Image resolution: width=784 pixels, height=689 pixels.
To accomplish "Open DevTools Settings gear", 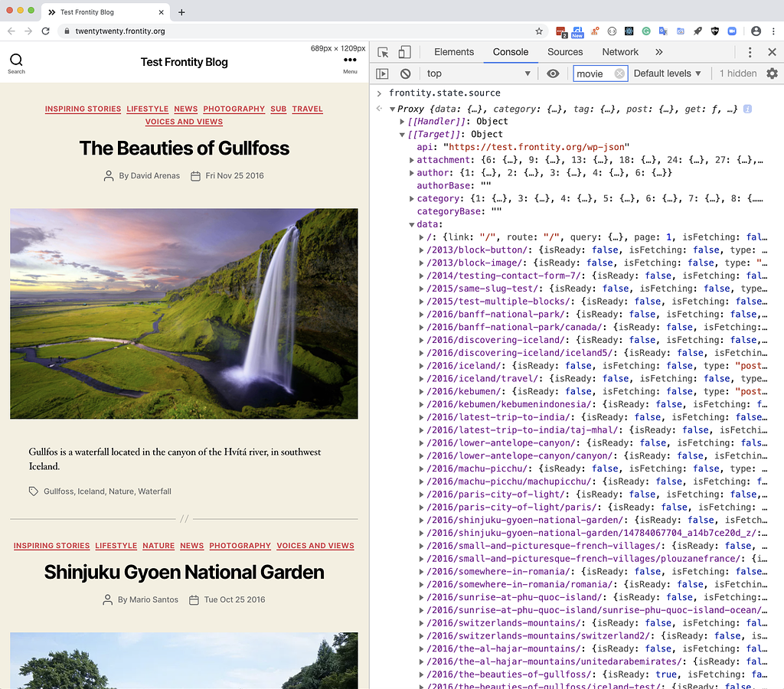I will [x=773, y=73].
